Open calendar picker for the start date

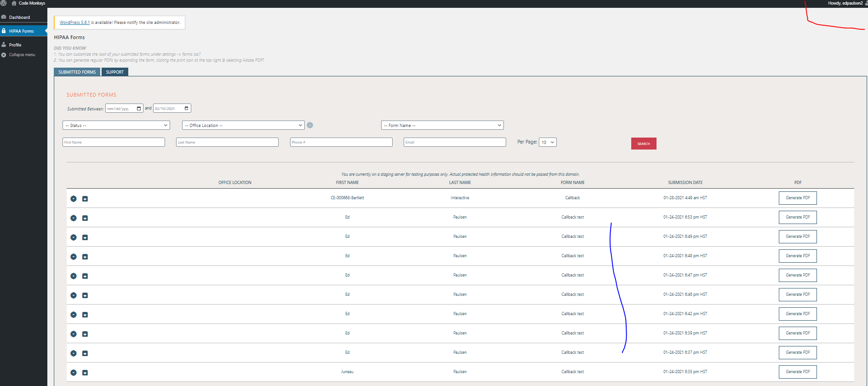coord(139,109)
